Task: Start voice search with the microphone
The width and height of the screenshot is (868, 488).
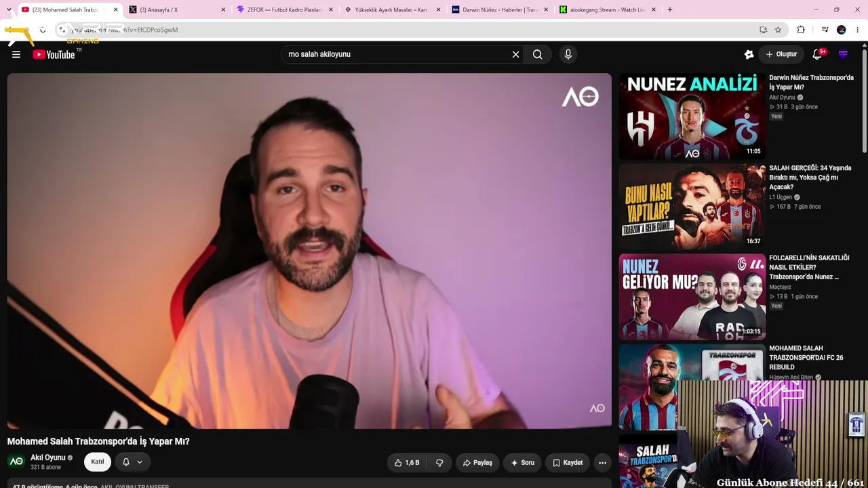Action: tap(568, 54)
